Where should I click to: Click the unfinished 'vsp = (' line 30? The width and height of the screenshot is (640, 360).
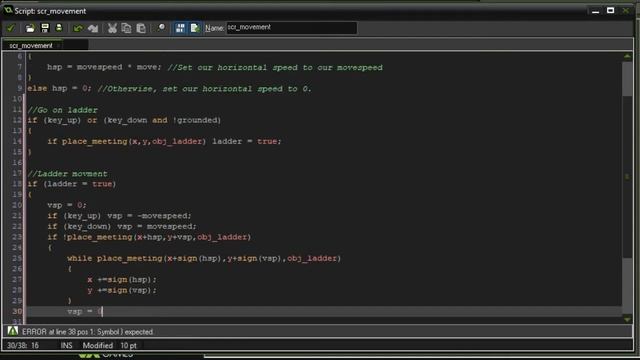coord(85,311)
